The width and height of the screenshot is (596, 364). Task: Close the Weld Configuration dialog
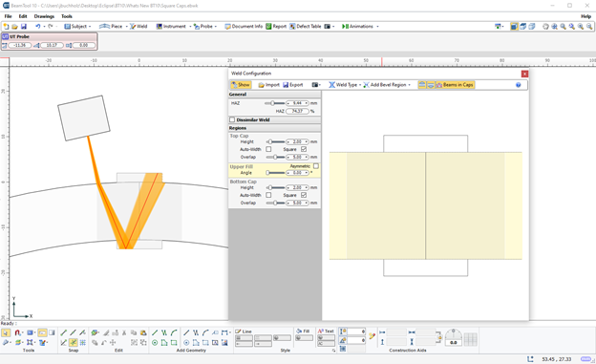tap(524, 74)
